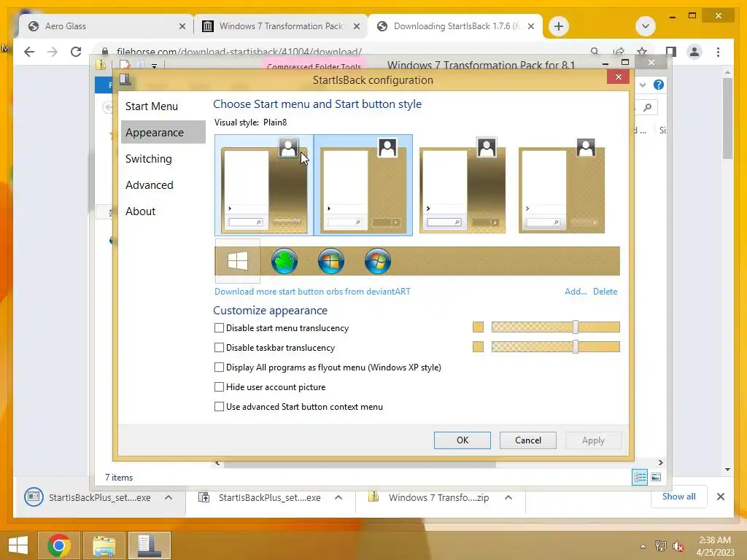Confirm settings with the OK button
Screen dimensions: 747x560
[462, 440]
